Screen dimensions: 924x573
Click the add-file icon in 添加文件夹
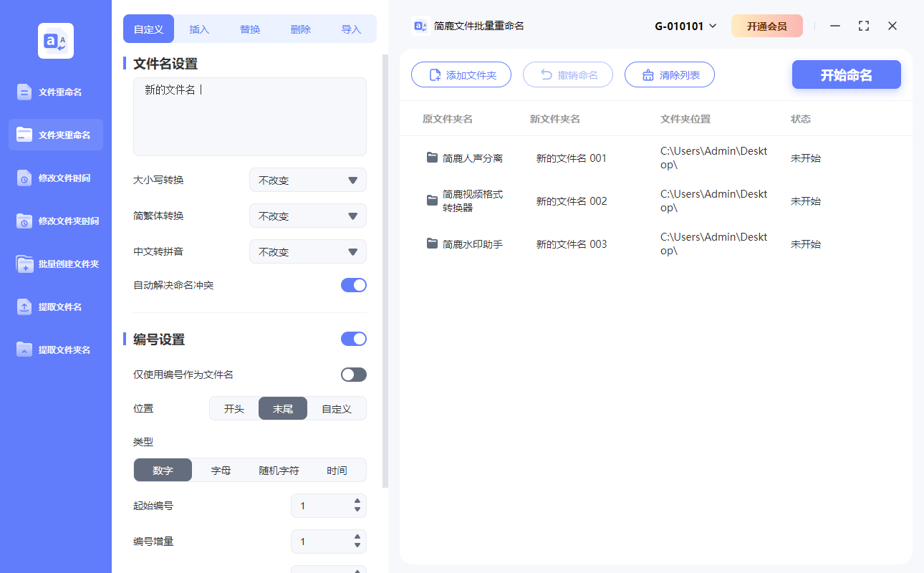pos(434,75)
